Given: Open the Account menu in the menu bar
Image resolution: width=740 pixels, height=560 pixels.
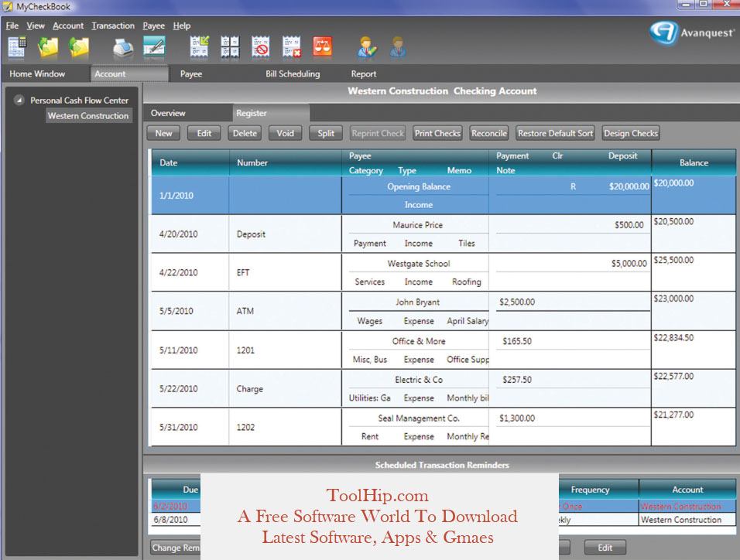Looking at the screenshot, I should coord(68,26).
